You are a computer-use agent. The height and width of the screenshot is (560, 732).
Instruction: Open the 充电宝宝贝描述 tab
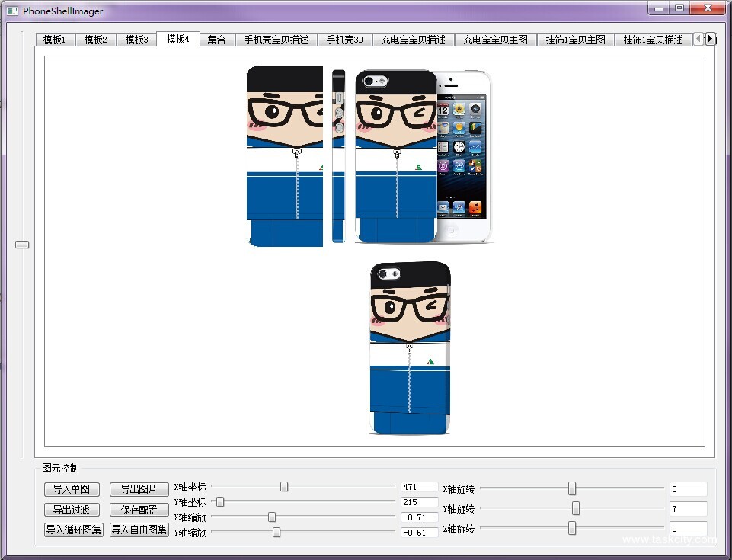click(x=412, y=39)
